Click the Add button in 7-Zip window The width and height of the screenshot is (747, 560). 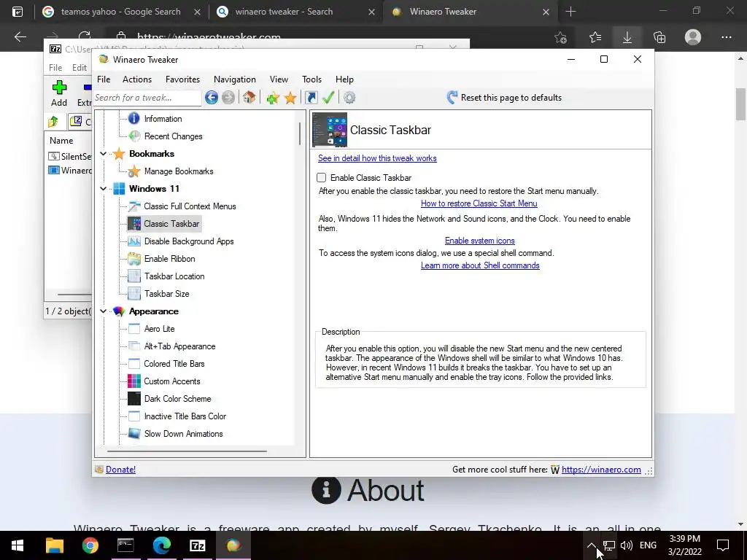(x=59, y=93)
